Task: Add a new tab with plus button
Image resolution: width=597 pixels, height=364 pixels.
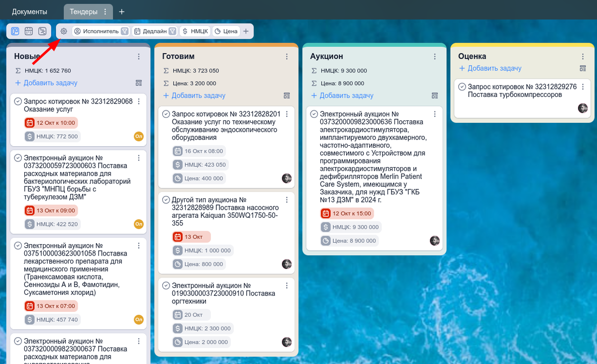Action: click(122, 11)
